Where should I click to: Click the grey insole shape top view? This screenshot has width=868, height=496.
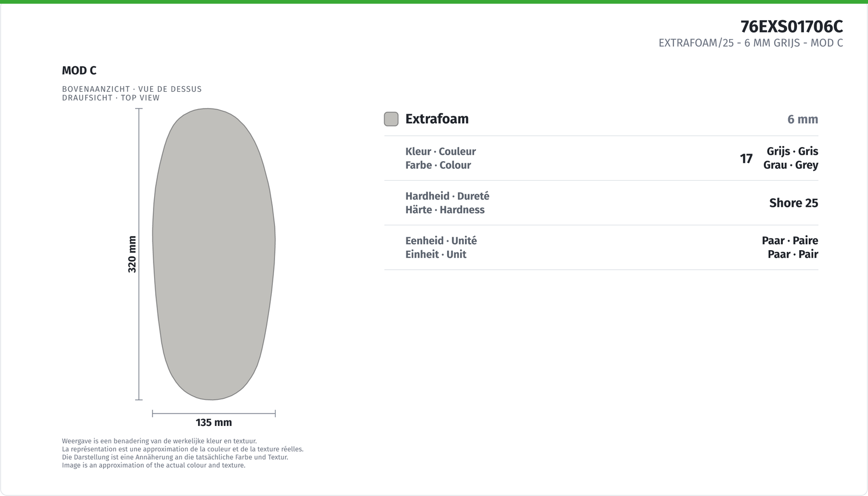click(x=214, y=254)
